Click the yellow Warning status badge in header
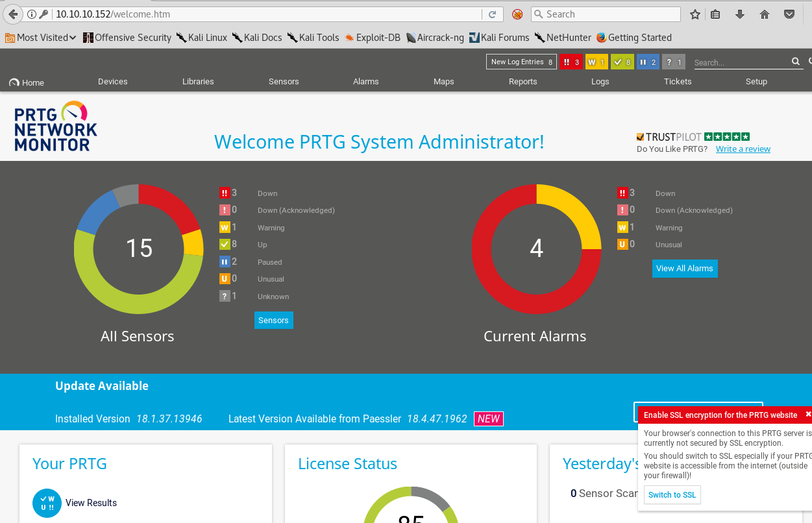This screenshot has width=812, height=523. [596, 62]
